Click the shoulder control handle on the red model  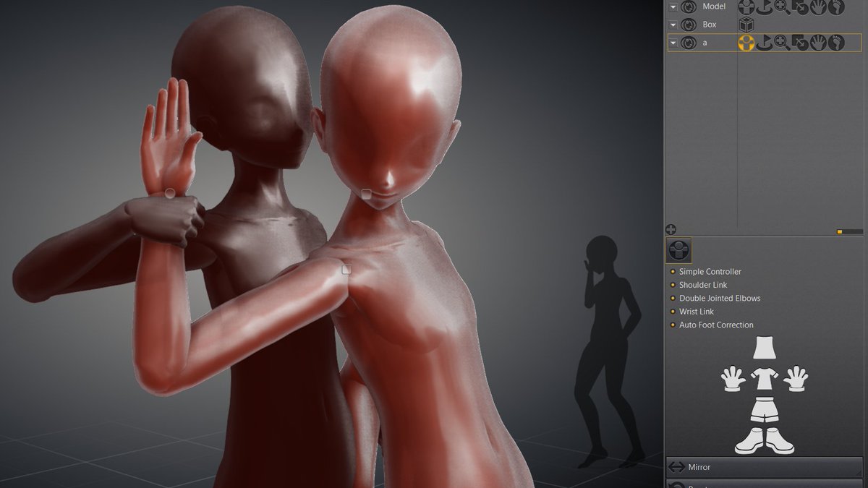click(346, 270)
